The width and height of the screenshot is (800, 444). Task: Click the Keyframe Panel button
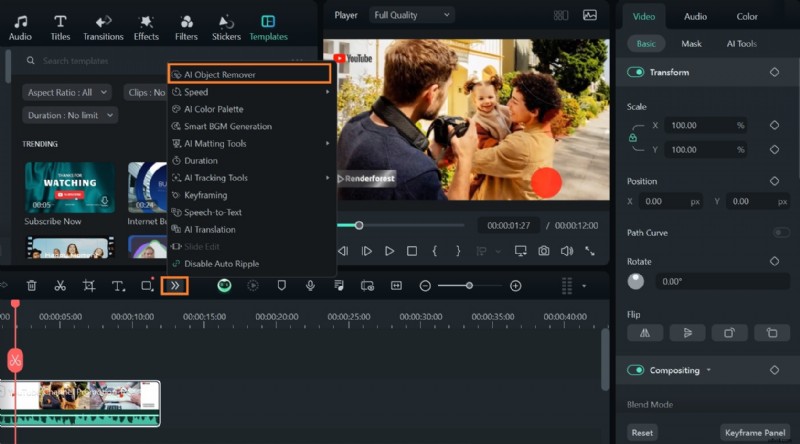coord(755,433)
